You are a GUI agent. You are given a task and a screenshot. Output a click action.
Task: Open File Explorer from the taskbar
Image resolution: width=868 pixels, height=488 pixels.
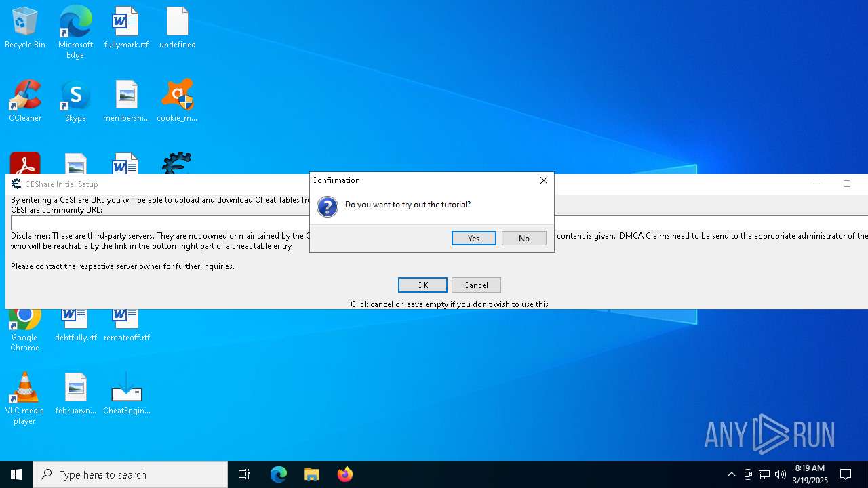pyautogui.click(x=311, y=474)
